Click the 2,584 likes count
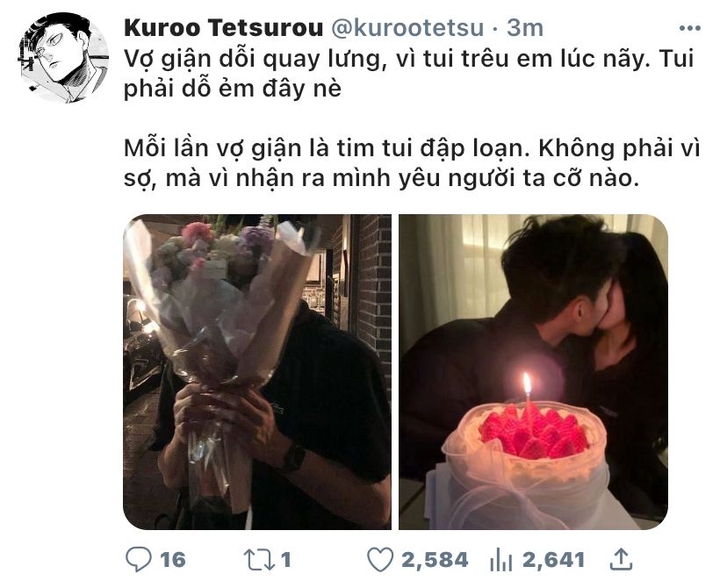The height and width of the screenshot is (588, 727). coord(435,560)
